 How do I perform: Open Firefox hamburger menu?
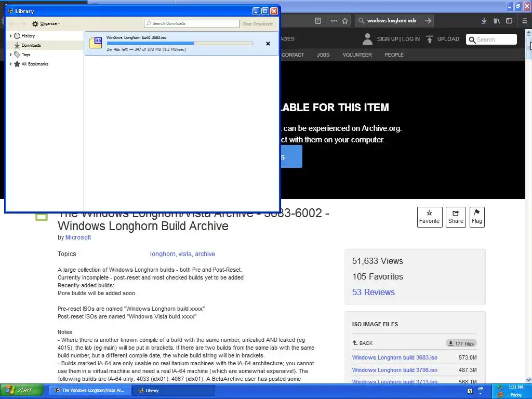click(x=525, y=21)
